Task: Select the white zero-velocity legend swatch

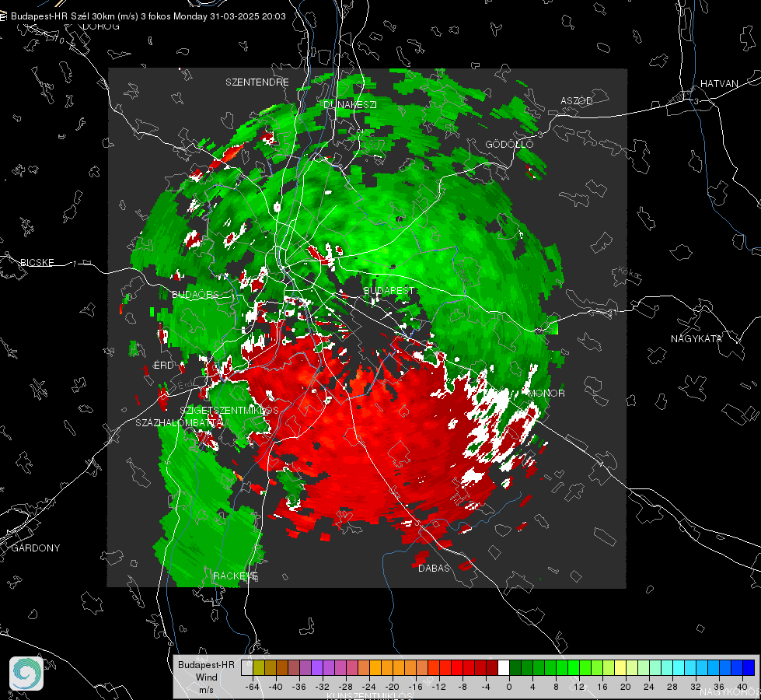Action: (x=504, y=667)
